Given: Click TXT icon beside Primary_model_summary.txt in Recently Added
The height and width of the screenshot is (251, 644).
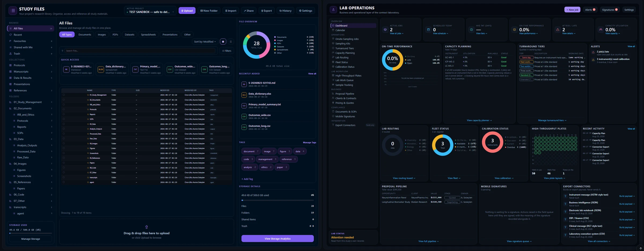Looking at the screenshot, I should [244, 106].
